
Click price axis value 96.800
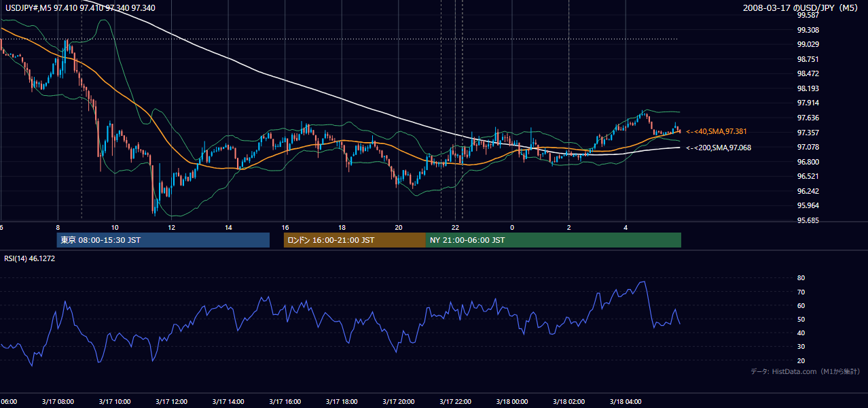tap(808, 162)
